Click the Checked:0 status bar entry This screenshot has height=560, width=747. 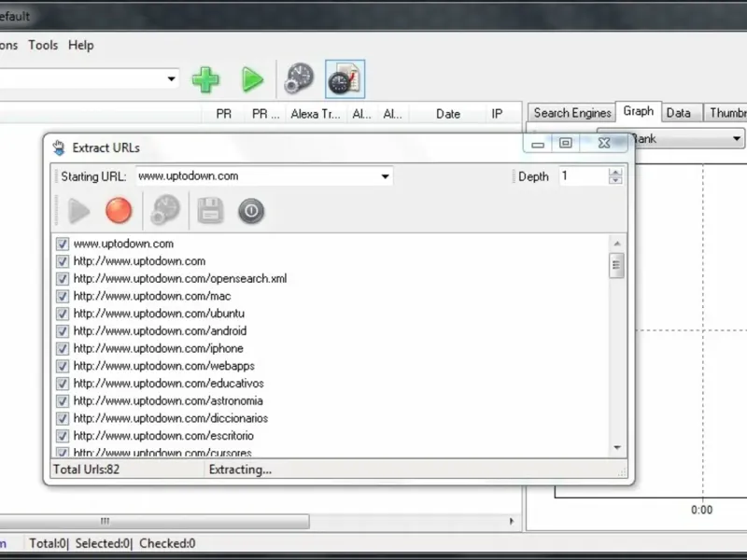point(167,543)
